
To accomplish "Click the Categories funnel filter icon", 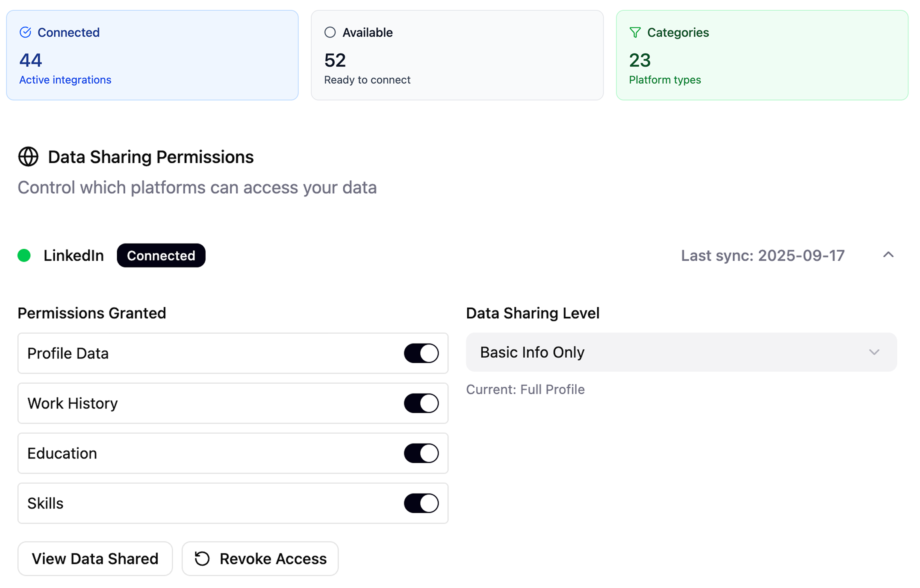I will pos(635,32).
